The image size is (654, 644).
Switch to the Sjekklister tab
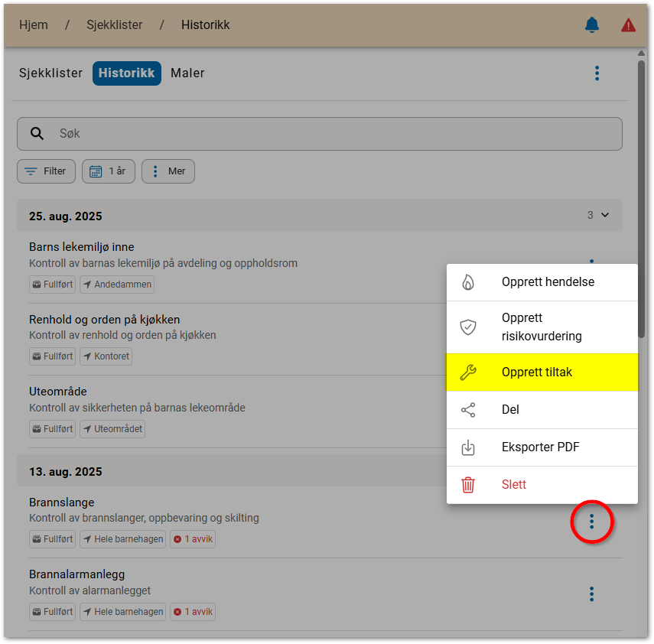coord(50,73)
